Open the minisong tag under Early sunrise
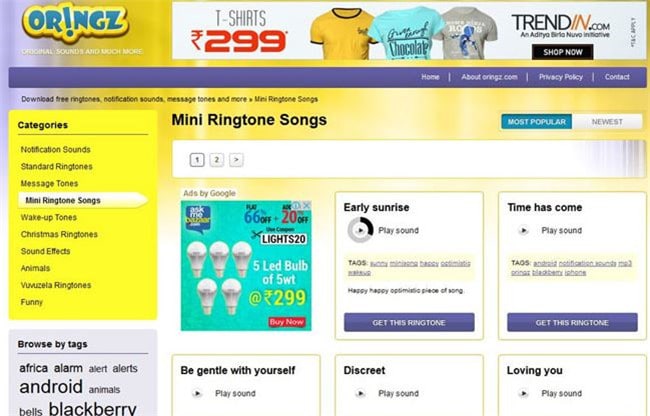 [x=404, y=264]
